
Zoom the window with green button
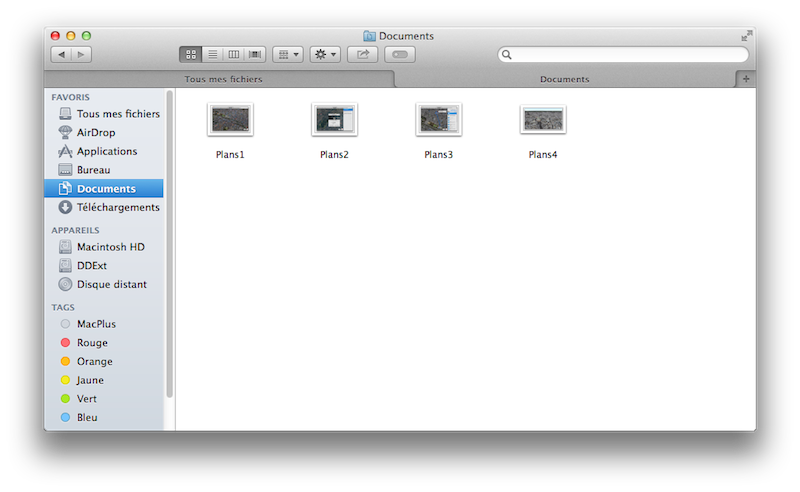click(x=86, y=36)
